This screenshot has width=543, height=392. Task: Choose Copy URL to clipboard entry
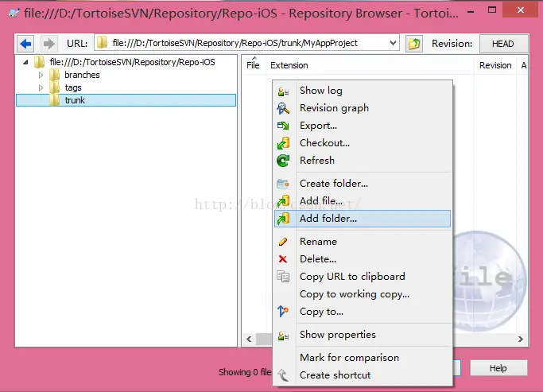pos(363,277)
